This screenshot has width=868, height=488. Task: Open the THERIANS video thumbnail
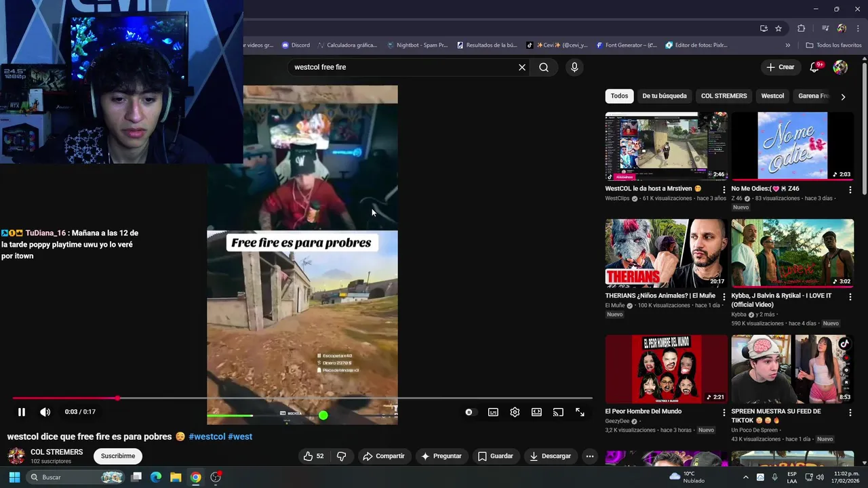tap(667, 253)
